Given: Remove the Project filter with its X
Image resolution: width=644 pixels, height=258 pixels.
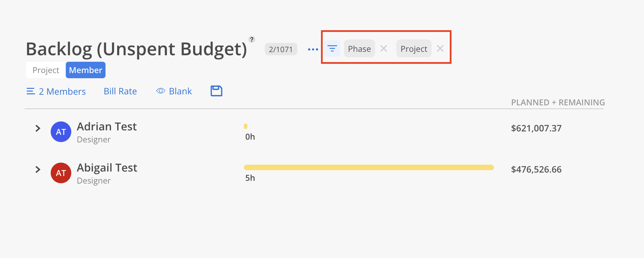Looking at the screenshot, I should [x=440, y=49].
